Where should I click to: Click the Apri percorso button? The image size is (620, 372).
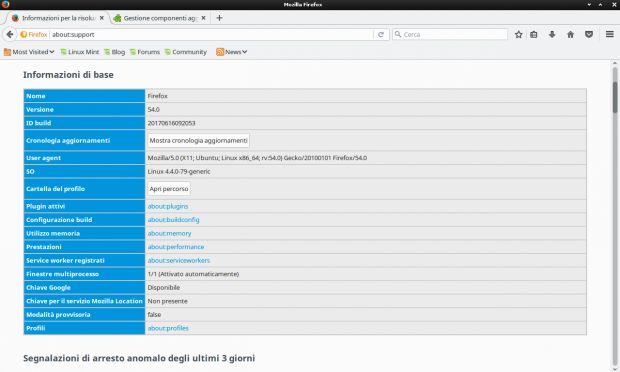[x=169, y=189]
